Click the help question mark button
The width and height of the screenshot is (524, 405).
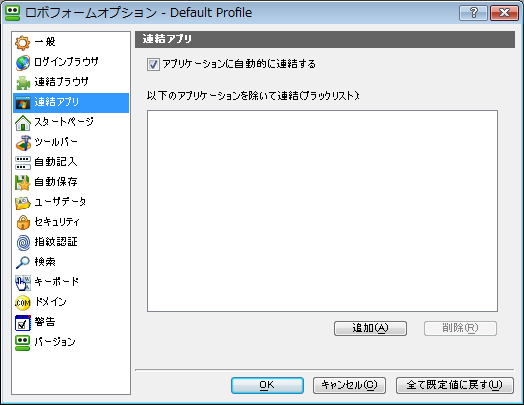473,13
